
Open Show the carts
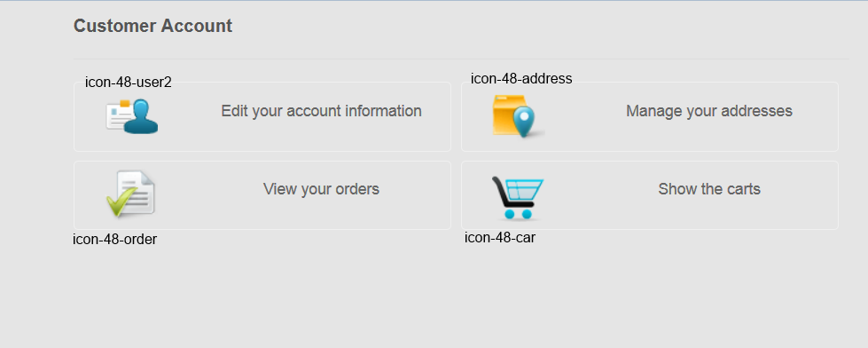pyautogui.click(x=709, y=189)
